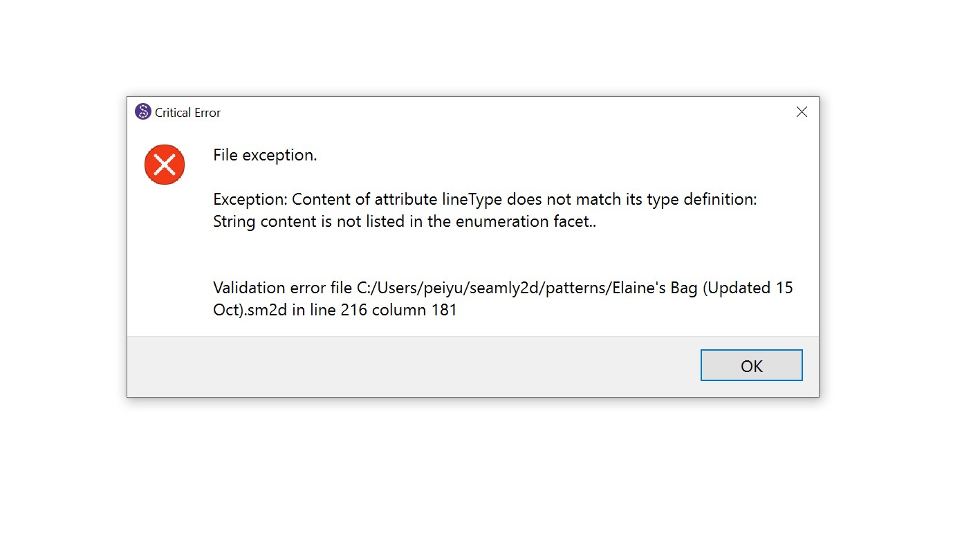Click the "Oct).sm2d" file extension text

click(250, 311)
